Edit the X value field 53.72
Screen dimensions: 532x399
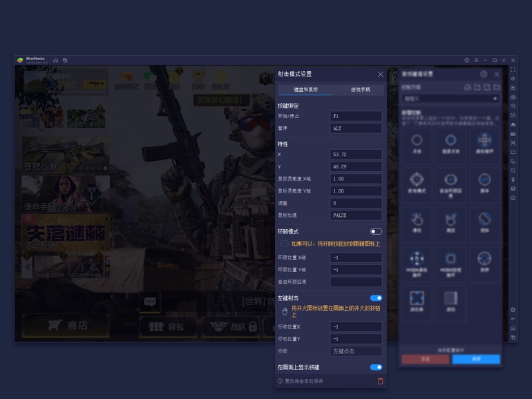(356, 155)
